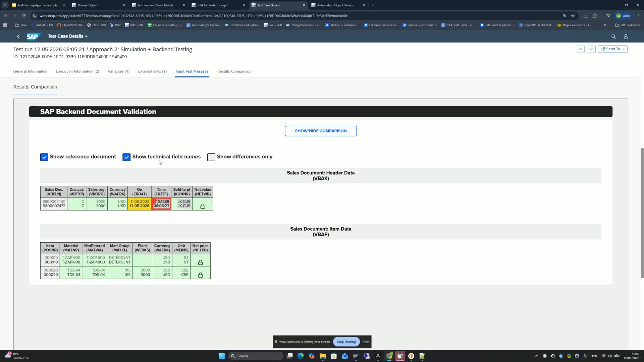
Task: Open Int4 AG - HR bookmark
Action: 42,25
